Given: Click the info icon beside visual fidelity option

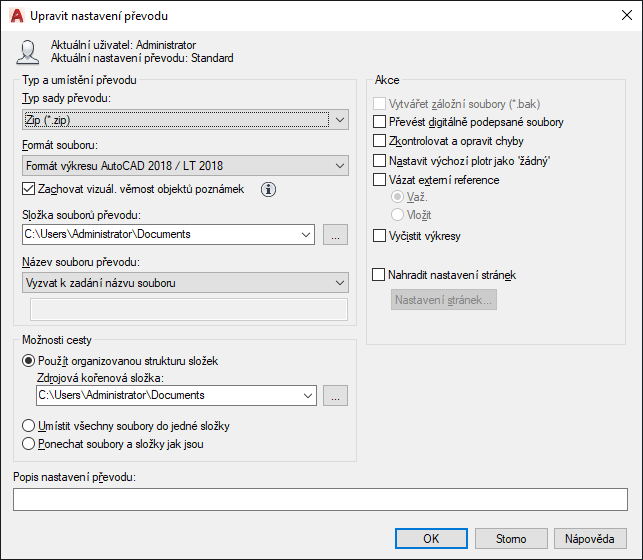Looking at the screenshot, I should pos(268,189).
